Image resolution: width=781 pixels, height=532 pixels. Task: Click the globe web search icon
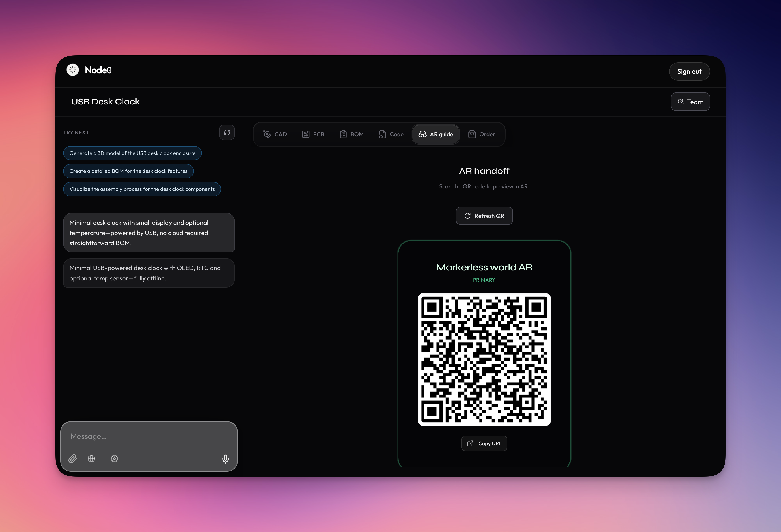tap(91, 458)
